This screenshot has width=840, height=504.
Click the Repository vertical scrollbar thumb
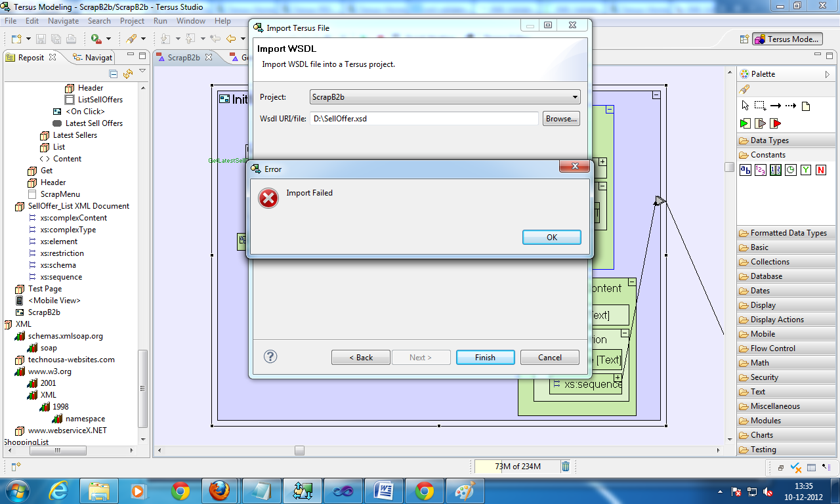[x=142, y=388]
